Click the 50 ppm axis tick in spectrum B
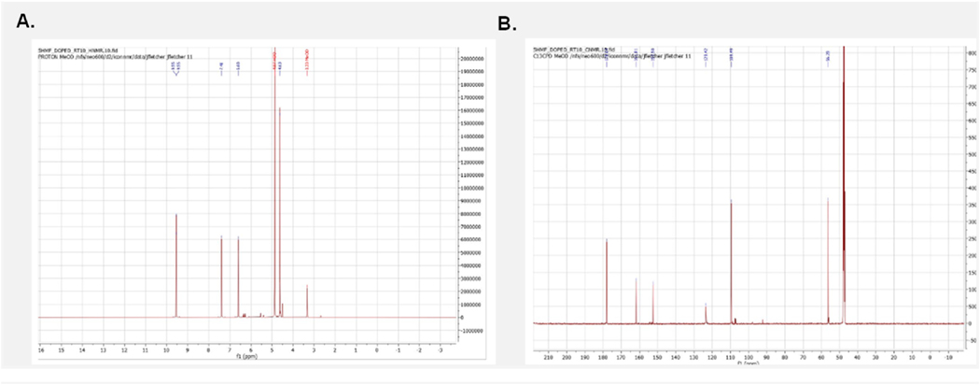The image size is (980, 385). pos(839,357)
